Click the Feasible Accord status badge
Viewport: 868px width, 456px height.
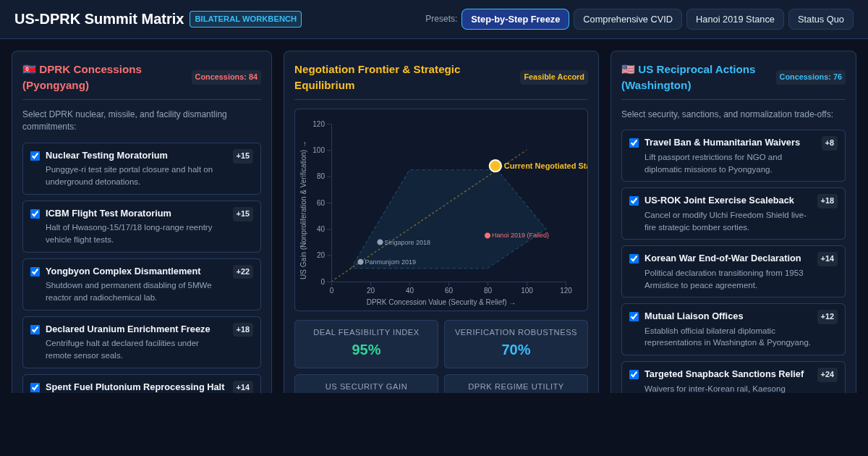point(554,77)
